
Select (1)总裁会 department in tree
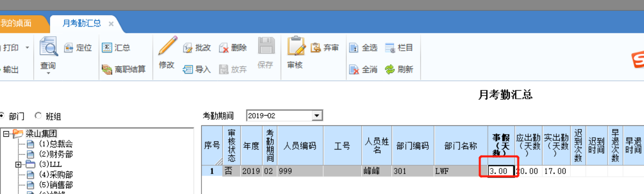tap(56, 144)
